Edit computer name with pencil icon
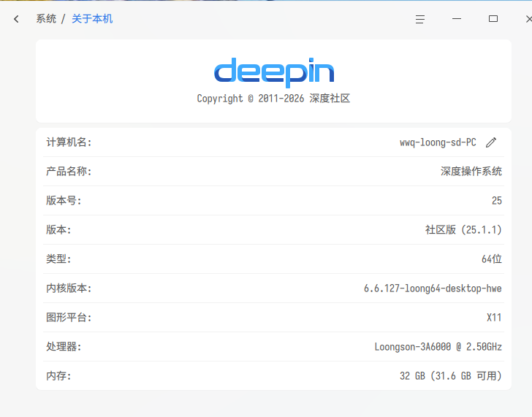532x417 pixels. [x=491, y=142]
